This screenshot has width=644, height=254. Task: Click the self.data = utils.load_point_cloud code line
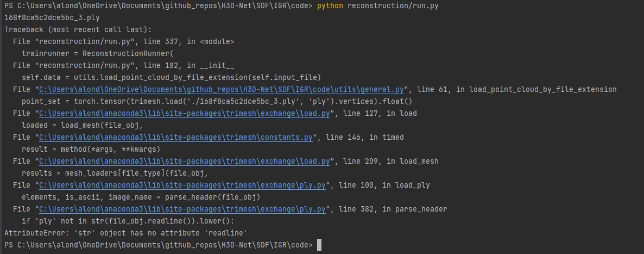[x=171, y=77]
